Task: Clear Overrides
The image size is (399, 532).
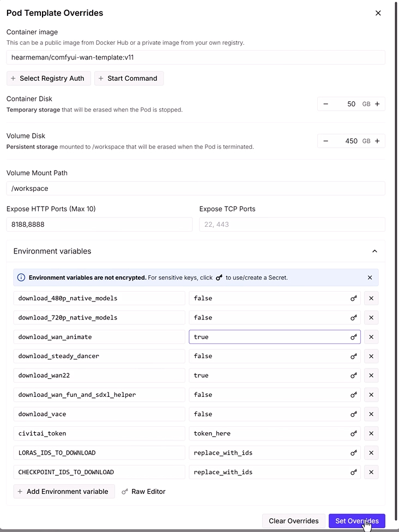Action: [293, 521]
